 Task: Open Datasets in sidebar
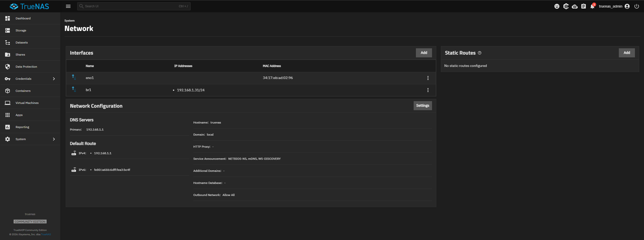(30, 43)
